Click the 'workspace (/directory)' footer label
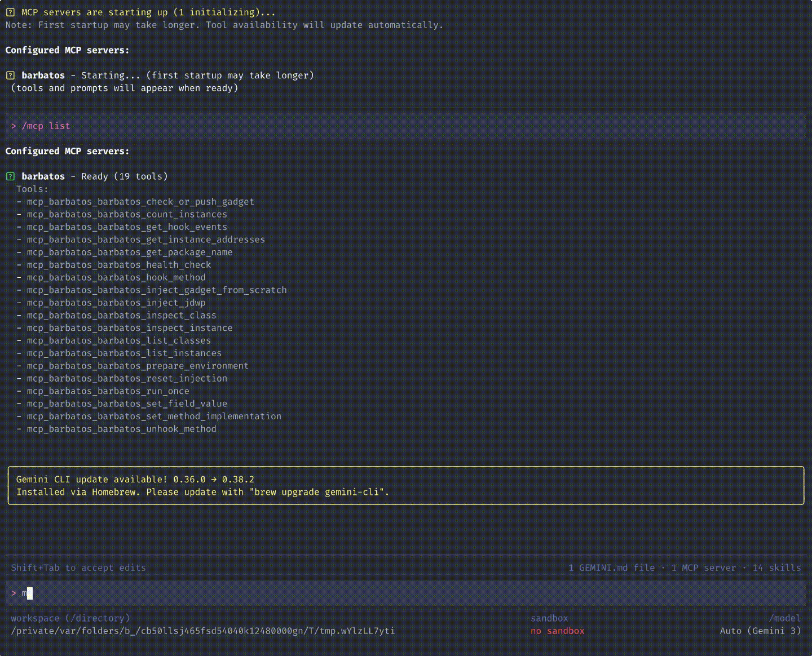This screenshot has height=656, width=812. [x=70, y=618]
